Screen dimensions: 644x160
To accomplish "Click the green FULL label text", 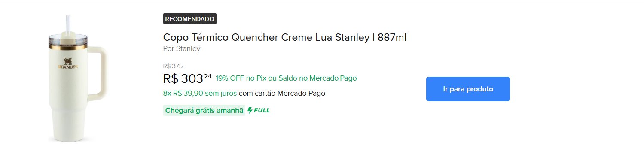I will coord(262,110).
